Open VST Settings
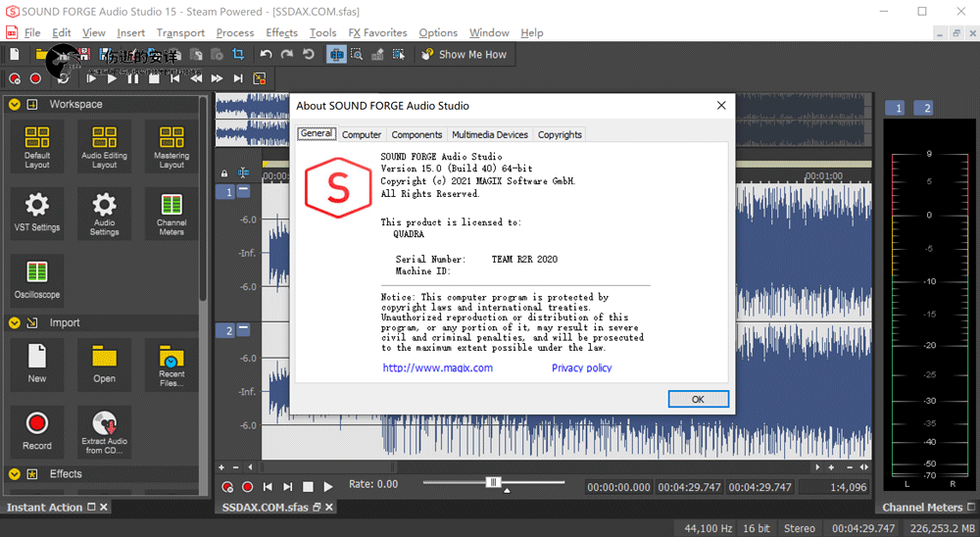Screen dimensions: 980x537 click(x=37, y=214)
